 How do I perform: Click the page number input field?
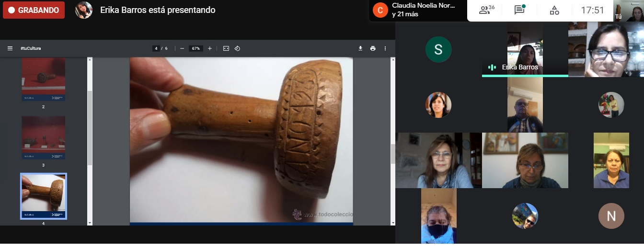156,48
